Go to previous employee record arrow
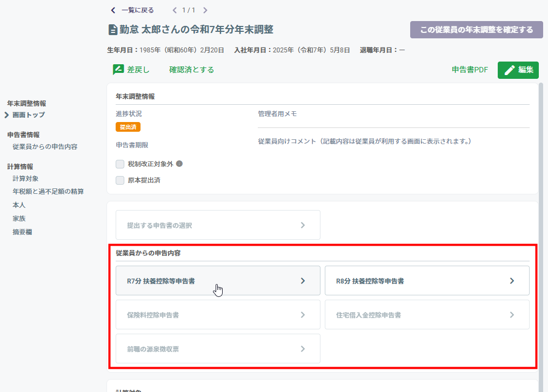This screenshot has width=548, height=392. [175, 10]
